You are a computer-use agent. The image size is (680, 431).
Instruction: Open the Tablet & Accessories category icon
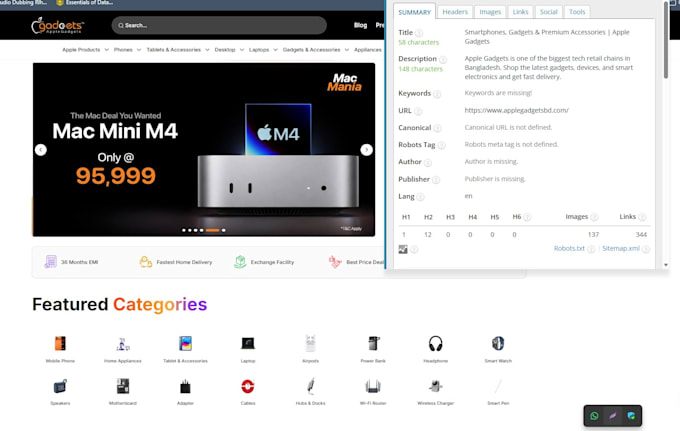(x=185, y=343)
